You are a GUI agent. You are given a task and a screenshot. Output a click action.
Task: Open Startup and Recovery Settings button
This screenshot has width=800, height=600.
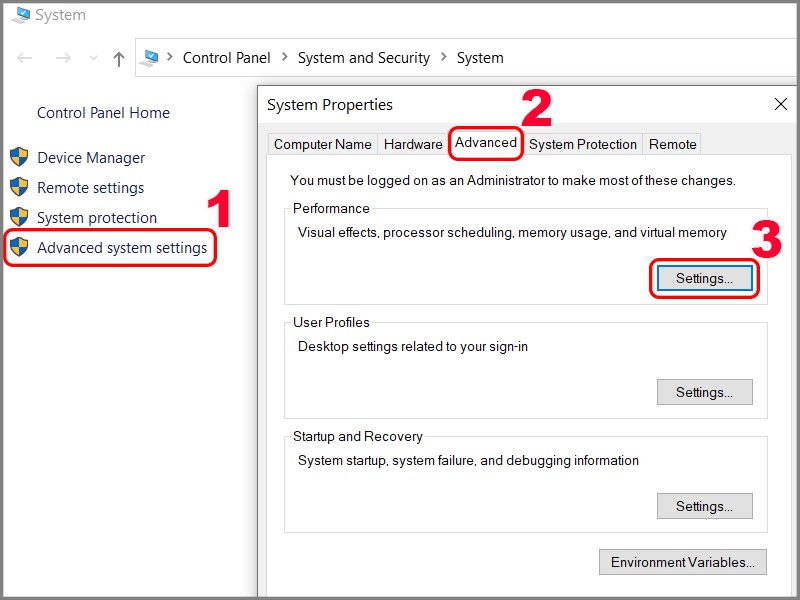[704, 506]
